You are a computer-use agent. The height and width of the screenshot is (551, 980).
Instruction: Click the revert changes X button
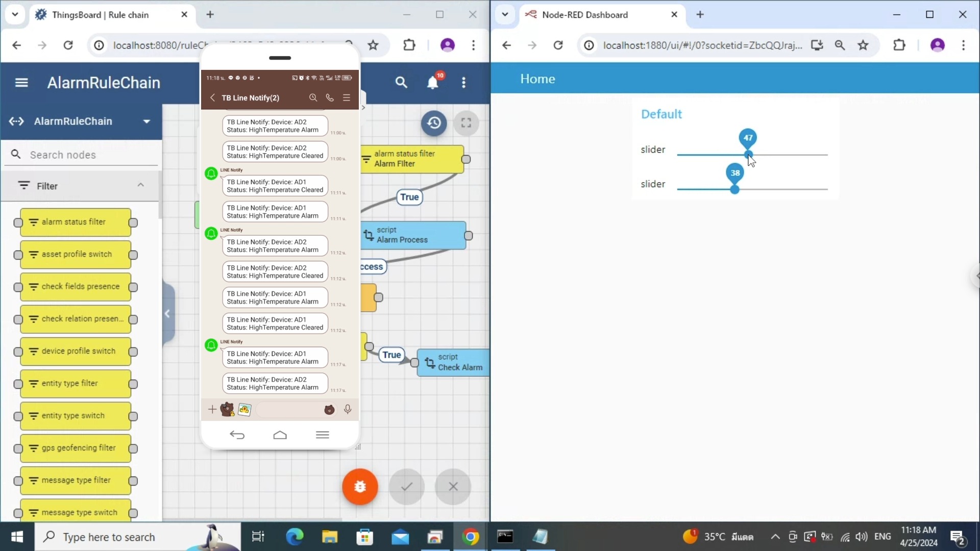453,487
